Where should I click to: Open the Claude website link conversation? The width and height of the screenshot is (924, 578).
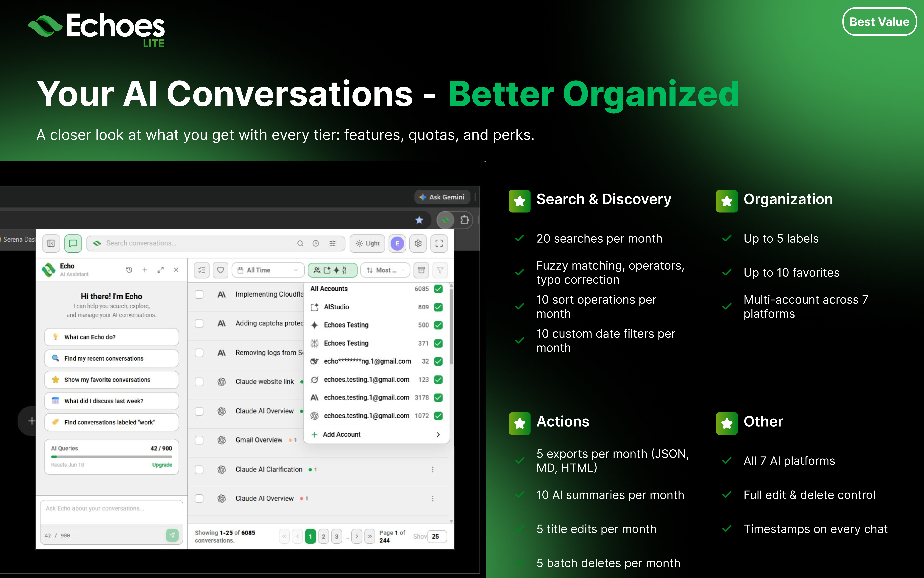265,382
